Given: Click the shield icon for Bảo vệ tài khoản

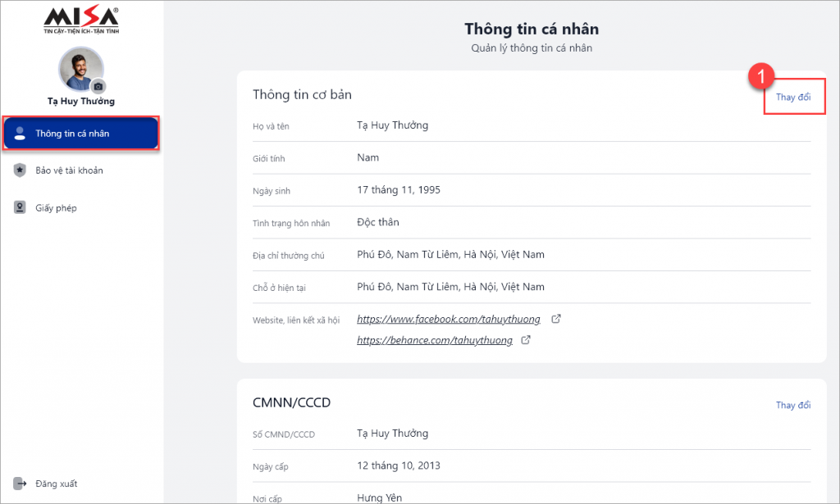Looking at the screenshot, I should coord(20,170).
